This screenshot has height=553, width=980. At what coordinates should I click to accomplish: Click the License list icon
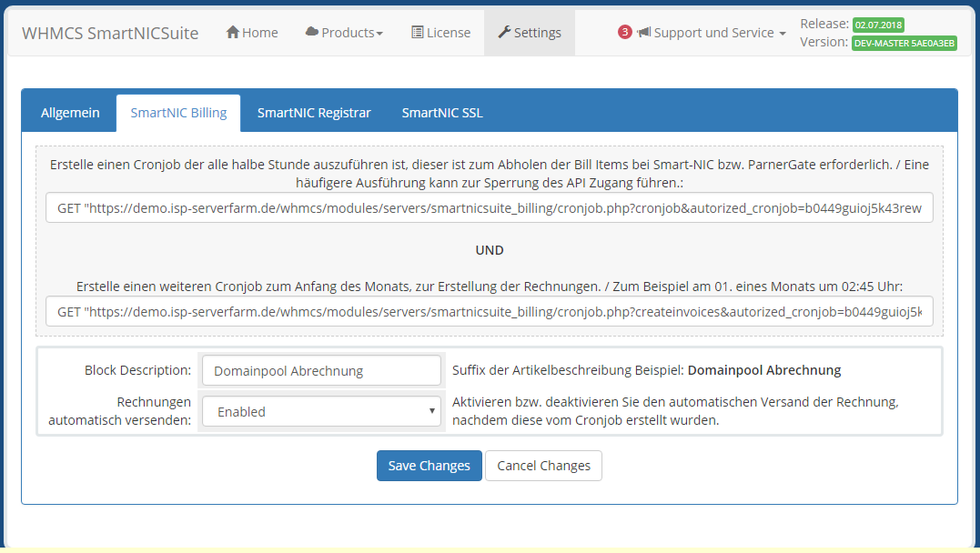[417, 33]
